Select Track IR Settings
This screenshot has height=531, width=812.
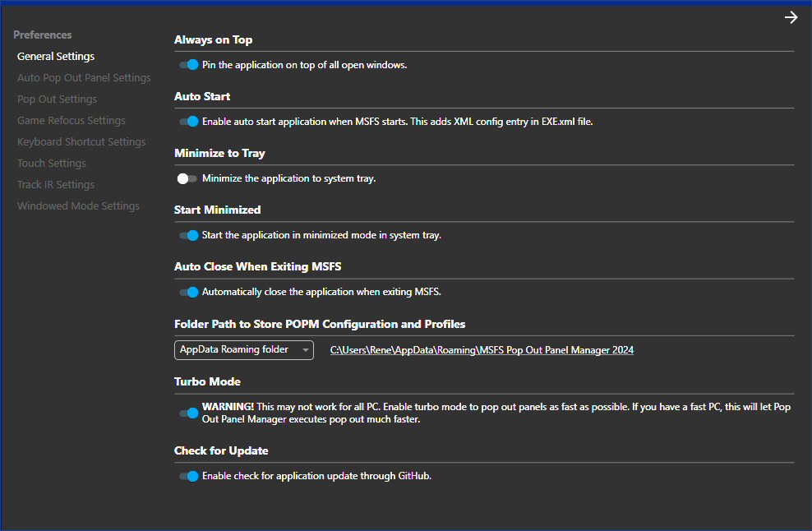coord(56,185)
